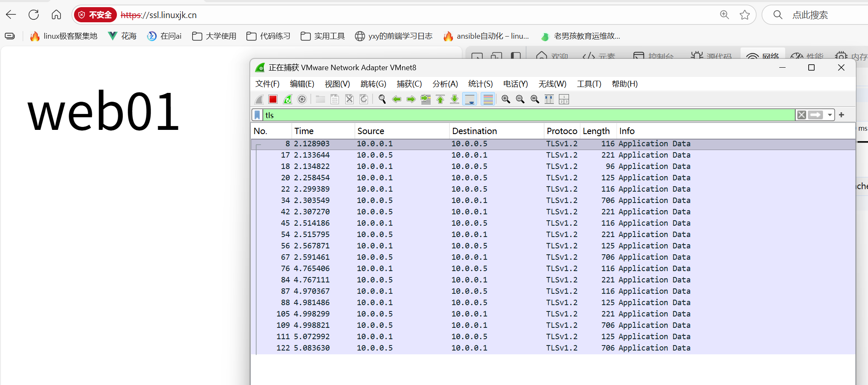Clear the tls display filter

click(x=802, y=115)
